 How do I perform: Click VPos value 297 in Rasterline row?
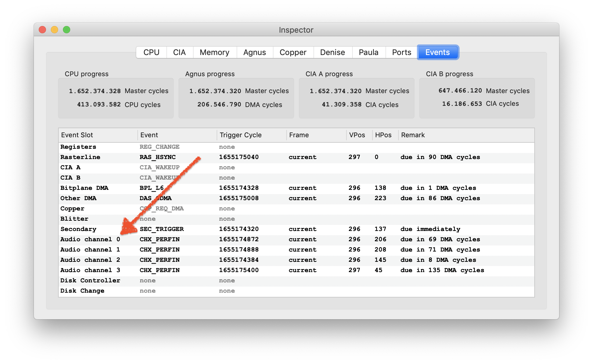[354, 157]
